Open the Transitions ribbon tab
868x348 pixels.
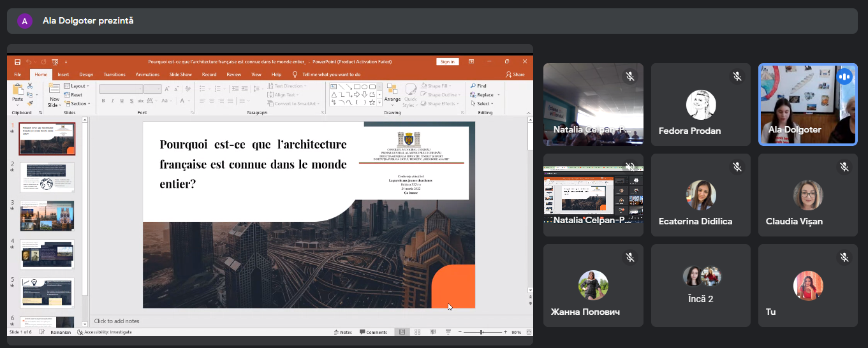(114, 74)
